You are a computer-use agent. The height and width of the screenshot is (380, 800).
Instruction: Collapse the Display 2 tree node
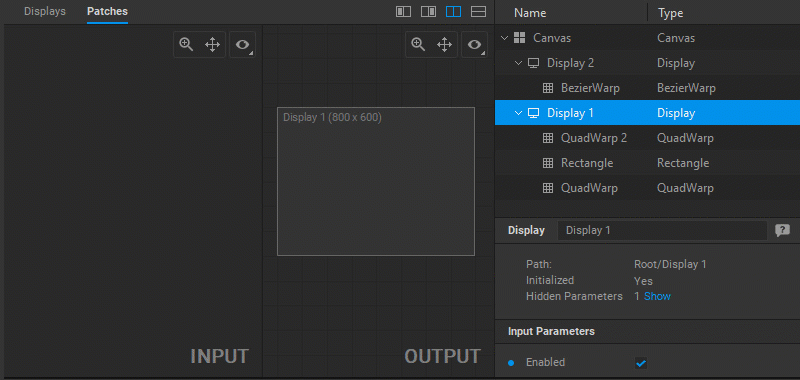click(x=519, y=63)
